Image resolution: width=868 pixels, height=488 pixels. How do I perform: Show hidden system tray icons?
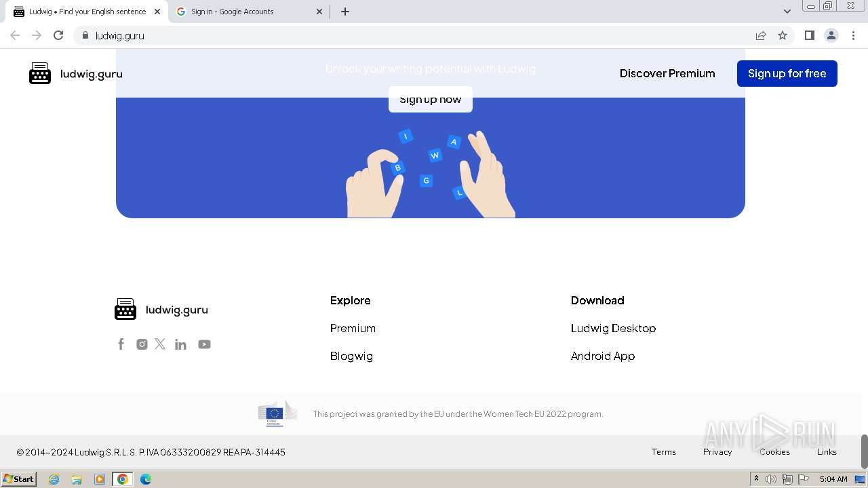click(756, 479)
